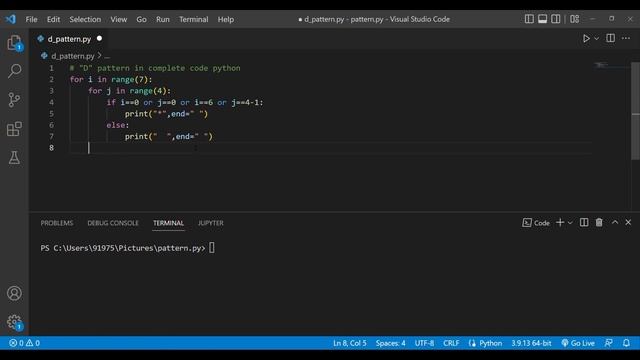This screenshot has width=640, height=360.
Task: Open the Explorer view in activity bar
Action: coord(14,42)
